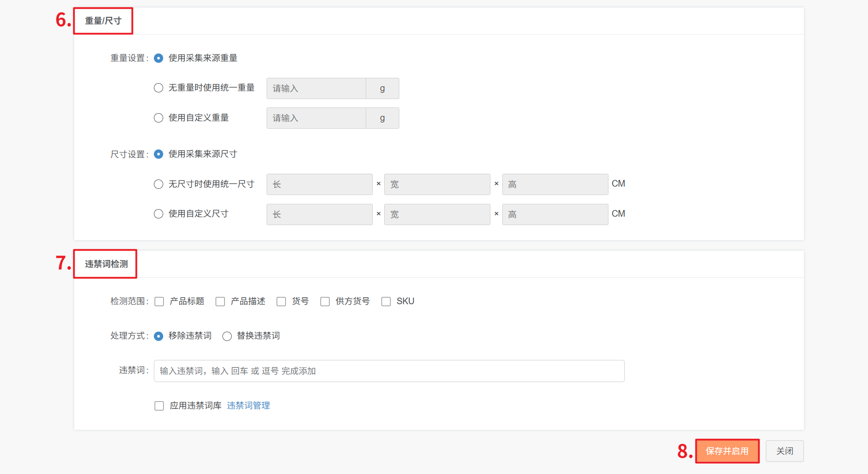Click the 长 field for unified size
The image size is (868, 474).
click(319, 184)
